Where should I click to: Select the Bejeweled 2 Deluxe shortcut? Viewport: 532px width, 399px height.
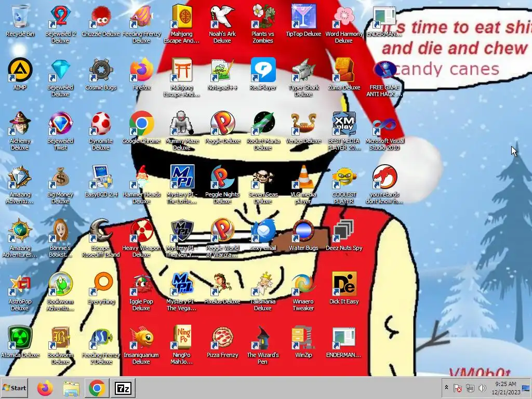point(60,24)
